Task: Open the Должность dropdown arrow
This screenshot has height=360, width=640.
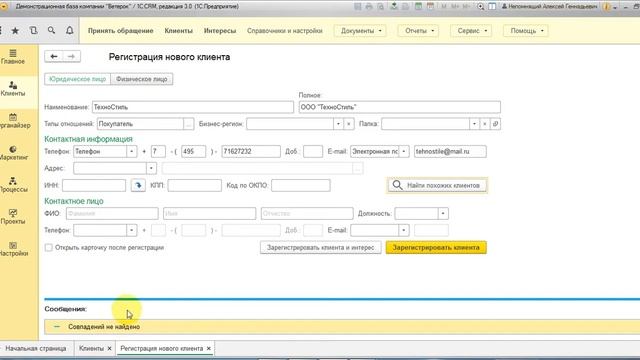Action: coord(443,213)
